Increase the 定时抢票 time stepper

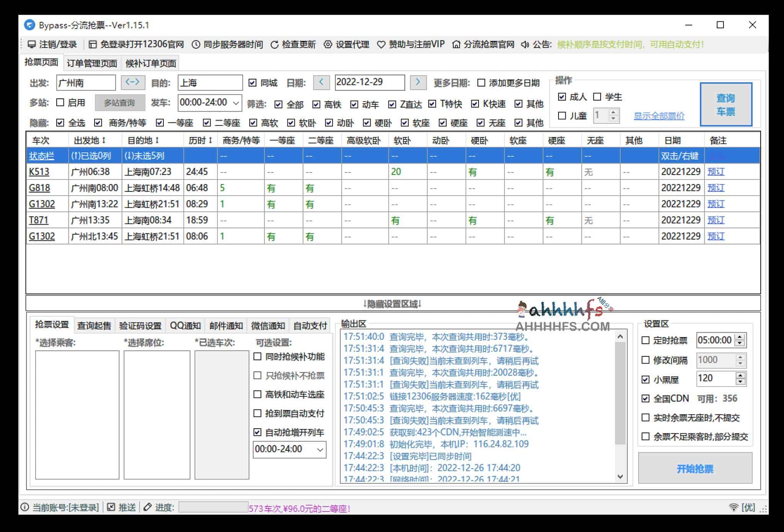(740, 337)
